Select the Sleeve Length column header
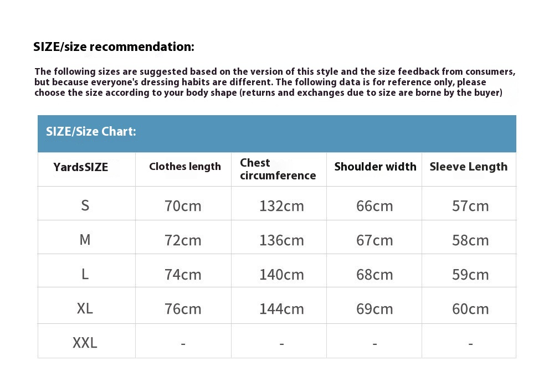 (x=468, y=167)
